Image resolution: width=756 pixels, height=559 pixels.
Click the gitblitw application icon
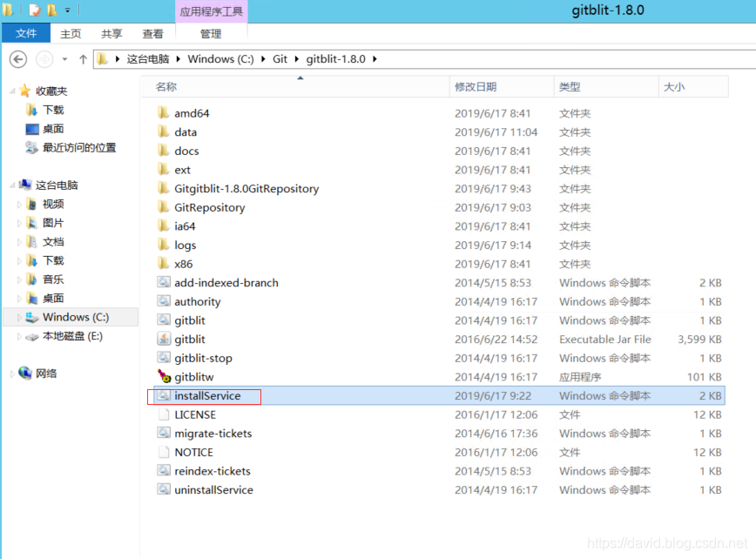tap(164, 376)
